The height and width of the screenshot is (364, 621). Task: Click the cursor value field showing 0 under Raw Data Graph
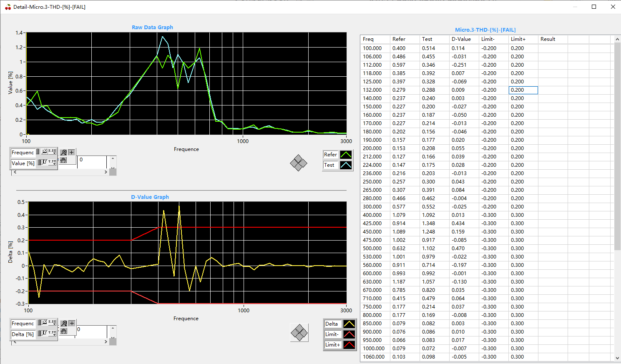[92, 162]
